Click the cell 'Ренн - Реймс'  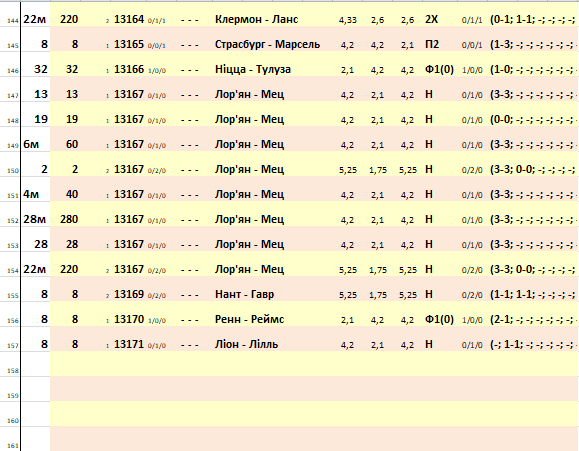pos(249,320)
